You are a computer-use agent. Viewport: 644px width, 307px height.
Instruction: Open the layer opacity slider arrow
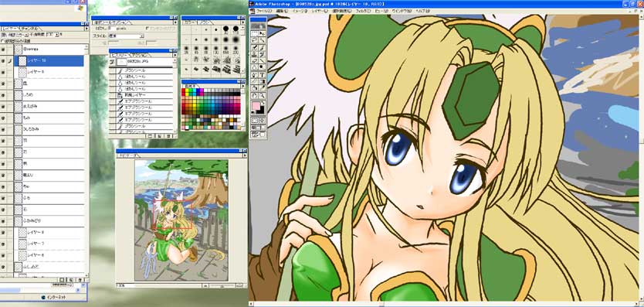tap(57, 35)
